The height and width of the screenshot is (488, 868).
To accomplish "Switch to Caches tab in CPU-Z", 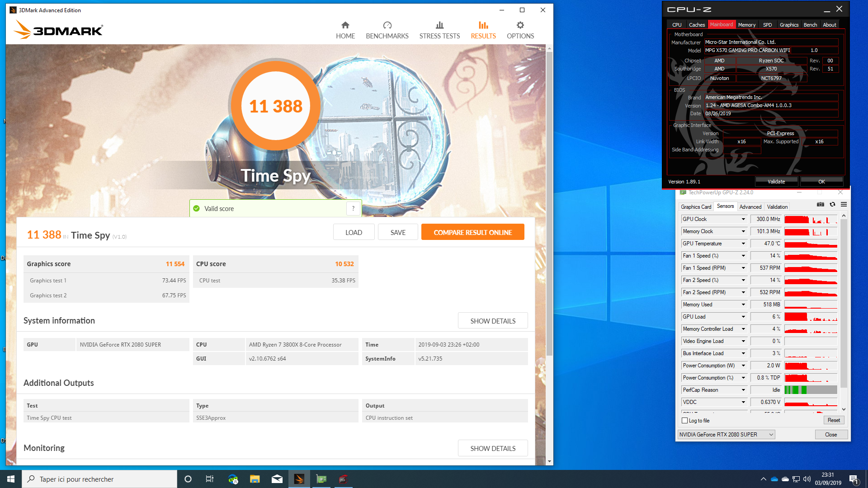I will pos(697,25).
